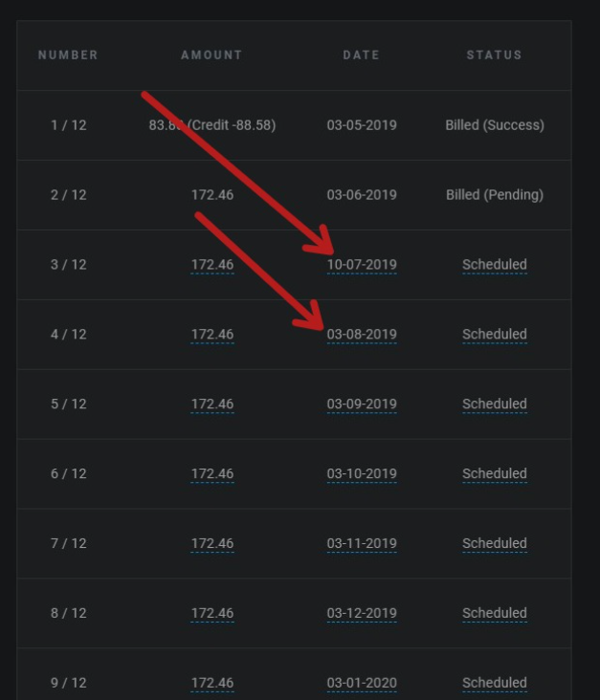
Task: Open the 03-12-2019 date link
Action: (362, 613)
